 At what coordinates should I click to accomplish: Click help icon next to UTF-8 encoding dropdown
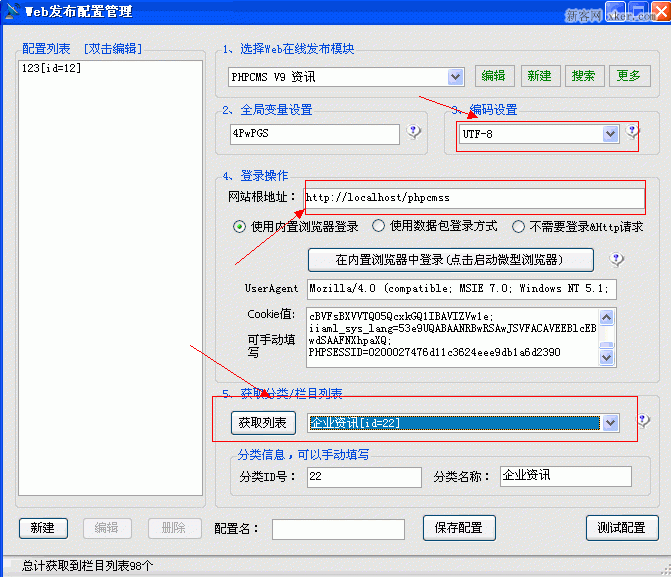[x=632, y=132]
